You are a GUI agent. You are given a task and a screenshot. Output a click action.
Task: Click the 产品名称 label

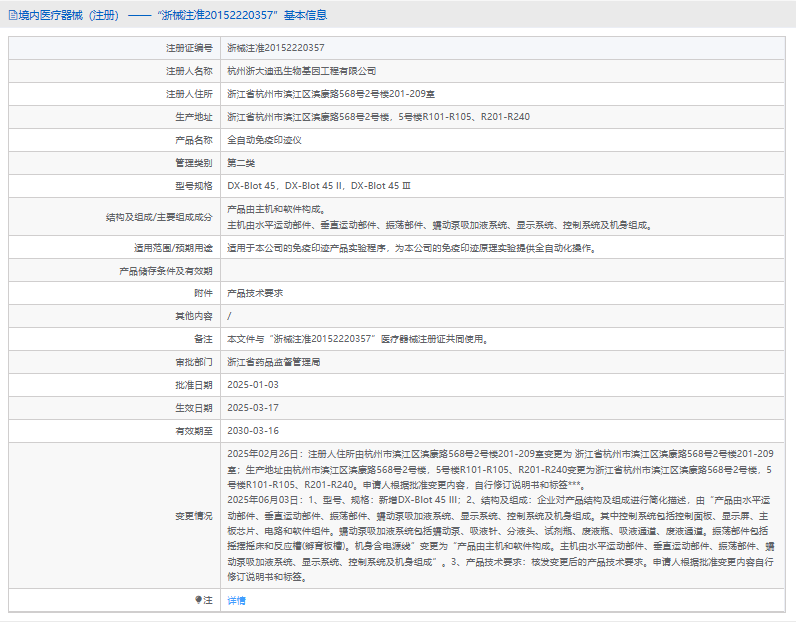(194, 140)
